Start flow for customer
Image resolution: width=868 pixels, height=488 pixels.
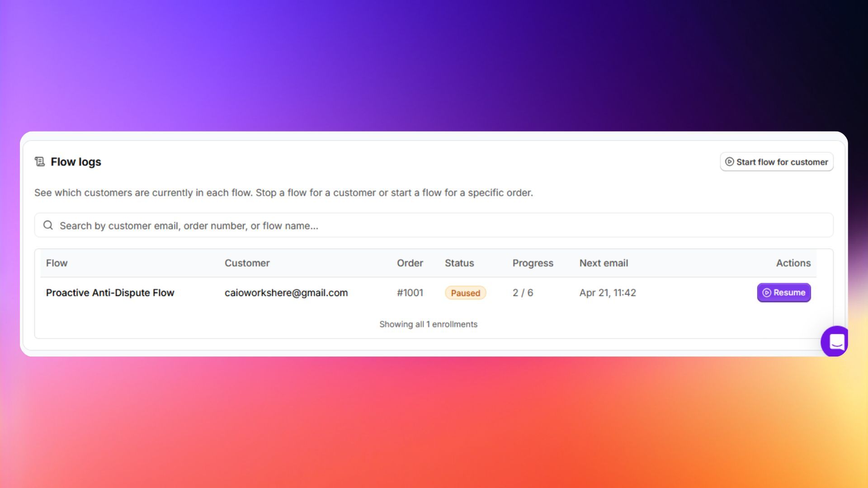pyautogui.click(x=777, y=162)
